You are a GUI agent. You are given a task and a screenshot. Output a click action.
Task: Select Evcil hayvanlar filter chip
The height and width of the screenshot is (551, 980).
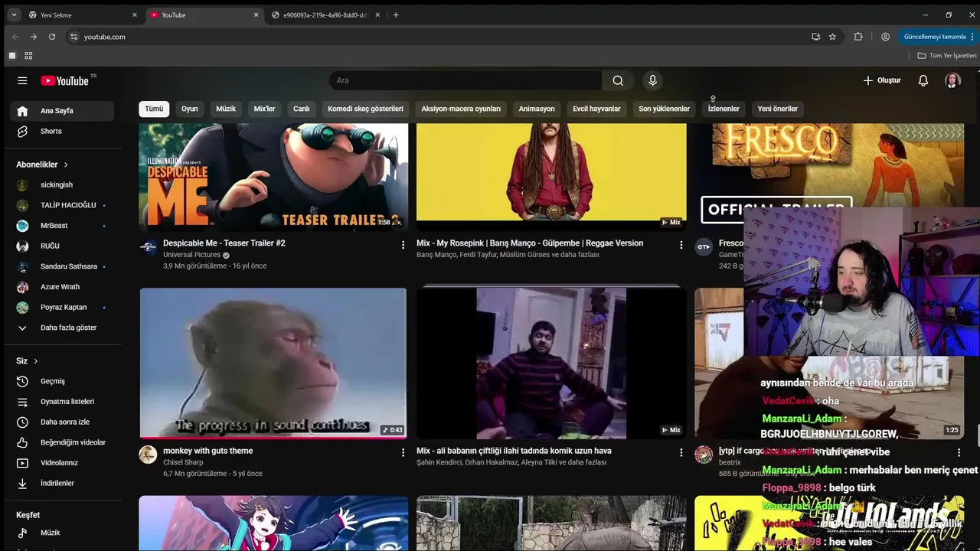(596, 109)
